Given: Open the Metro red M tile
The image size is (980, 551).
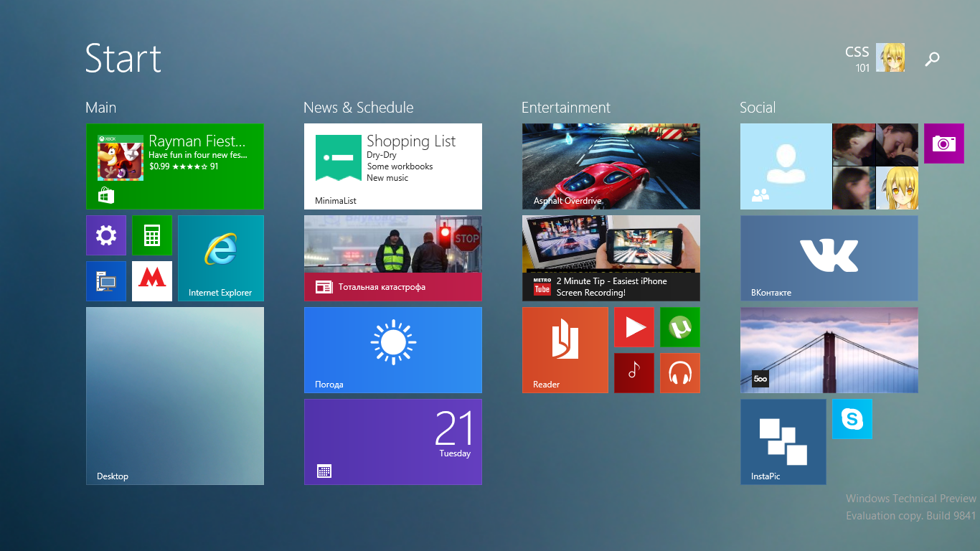Looking at the screenshot, I should pos(152,281).
